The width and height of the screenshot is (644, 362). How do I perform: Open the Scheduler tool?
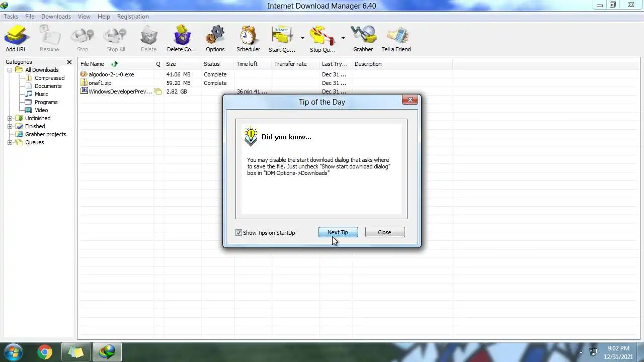[248, 39]
